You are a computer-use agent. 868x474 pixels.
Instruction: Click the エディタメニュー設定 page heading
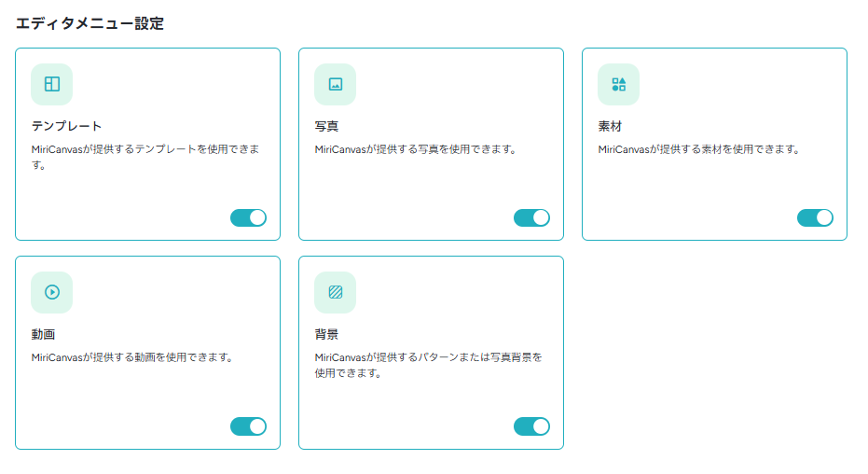[90, 23]
